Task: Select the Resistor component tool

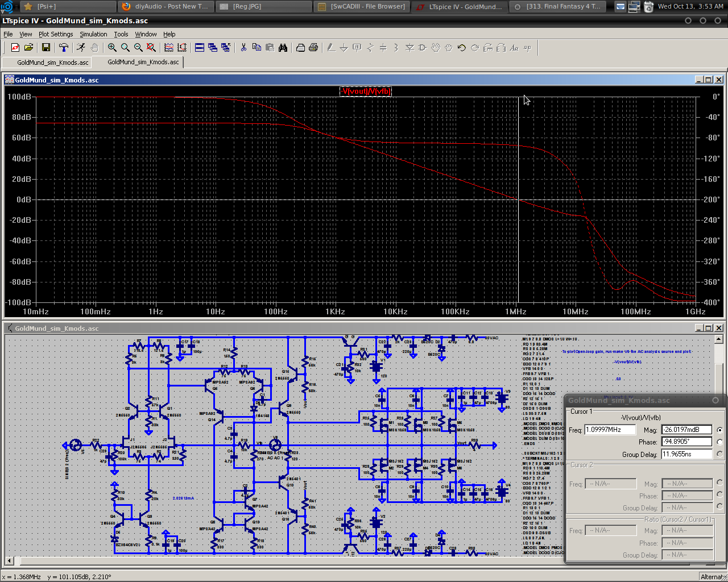Action: 370,48
